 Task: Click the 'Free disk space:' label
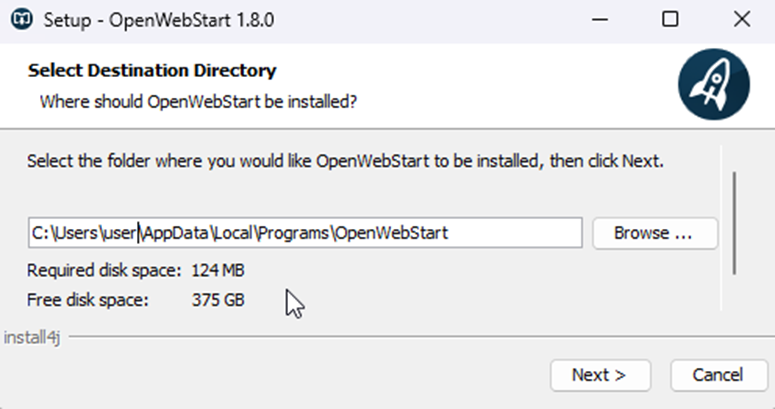(x=87, y=300)
